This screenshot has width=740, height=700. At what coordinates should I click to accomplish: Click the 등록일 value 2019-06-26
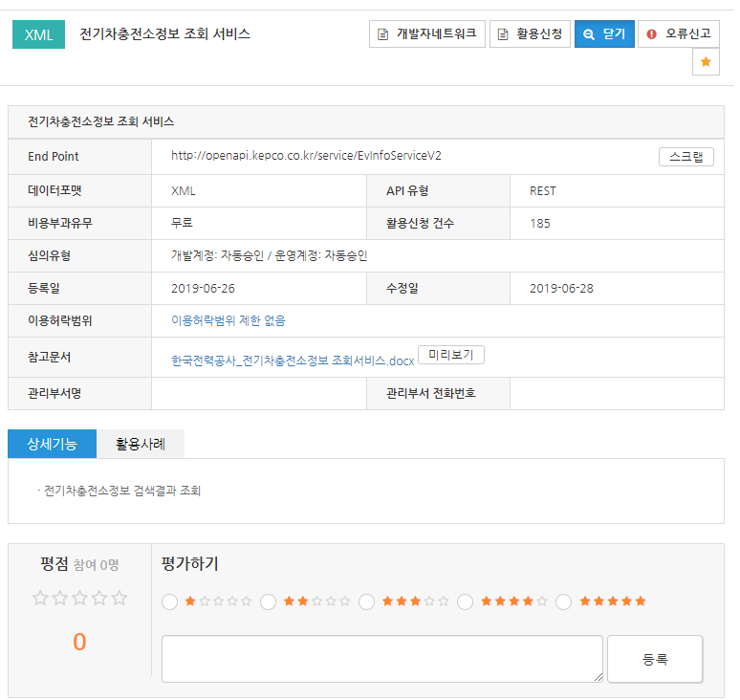coord(205,291)
